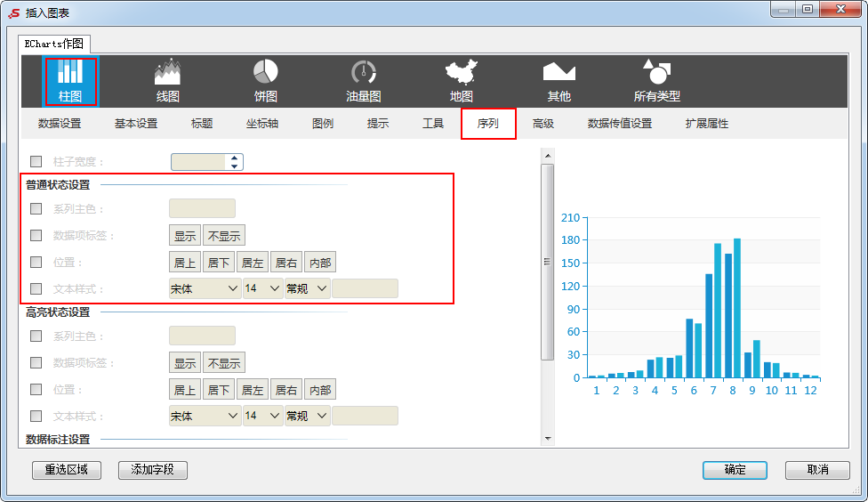Open font size 14 dropdown in 高亮状态设置

click(x=263, y=417)
